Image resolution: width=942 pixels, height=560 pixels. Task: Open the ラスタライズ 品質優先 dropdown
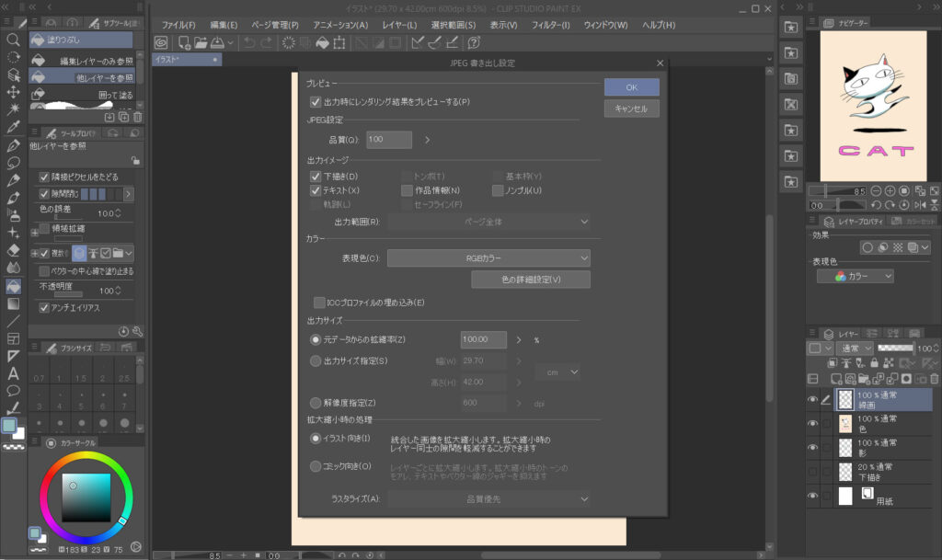tap(488, 499)
